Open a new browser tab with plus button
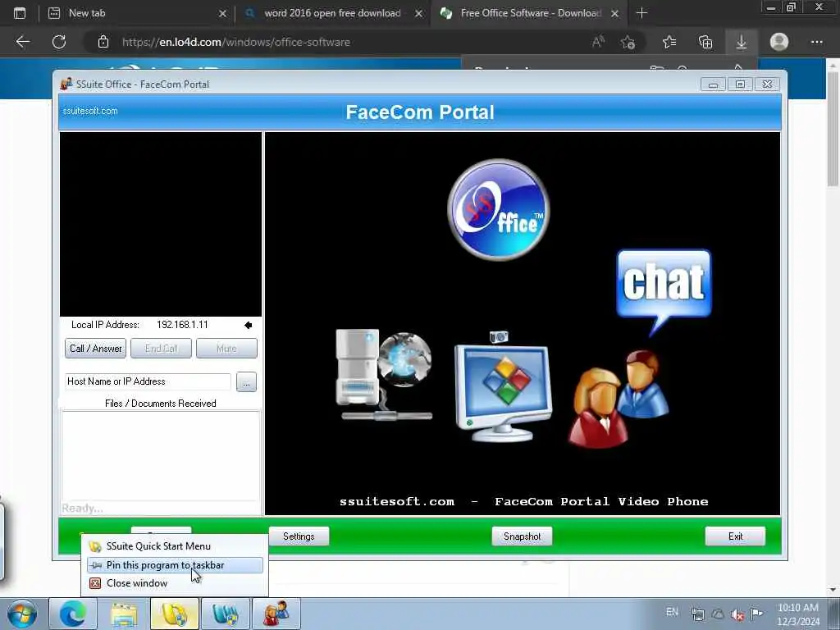 click(x=641, y=13)
